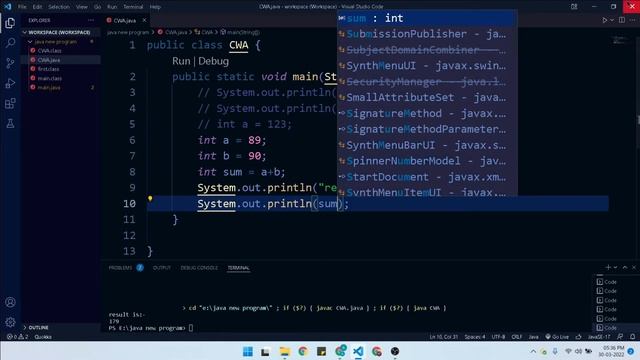640x360 pixels.
Task: Click the Debug code lens link
Action: 213,61
